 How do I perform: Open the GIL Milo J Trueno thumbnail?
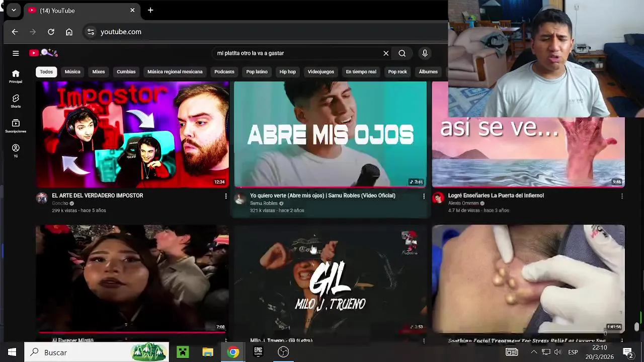tap(330, 279)
